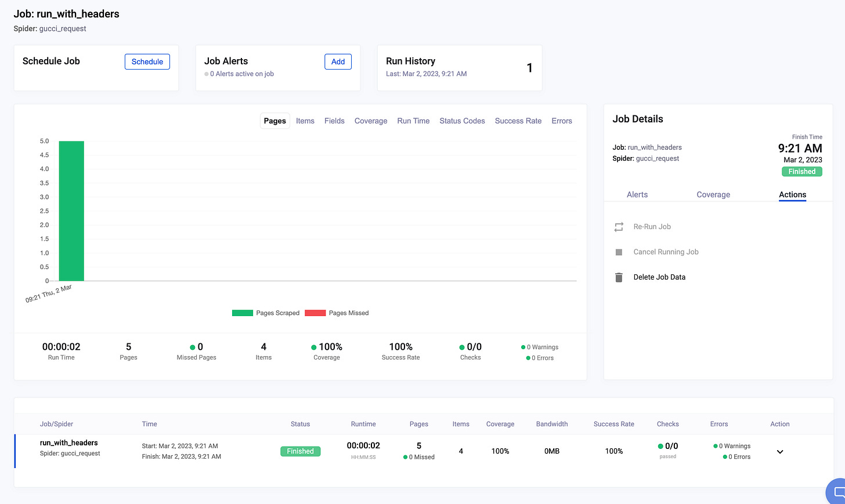Screen dimensions: 845x504
Task: Click the Finished status badge in Job Details
Action: point(801,171)
